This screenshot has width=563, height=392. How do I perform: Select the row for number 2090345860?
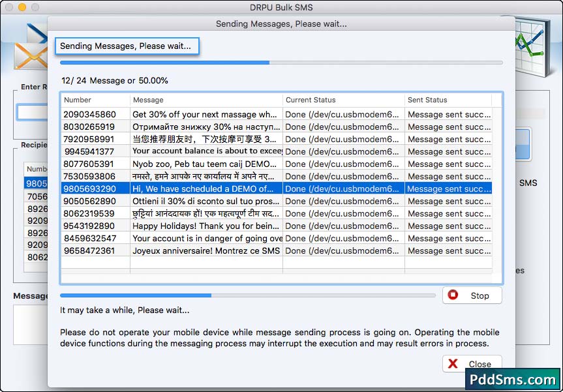(277, 115)
